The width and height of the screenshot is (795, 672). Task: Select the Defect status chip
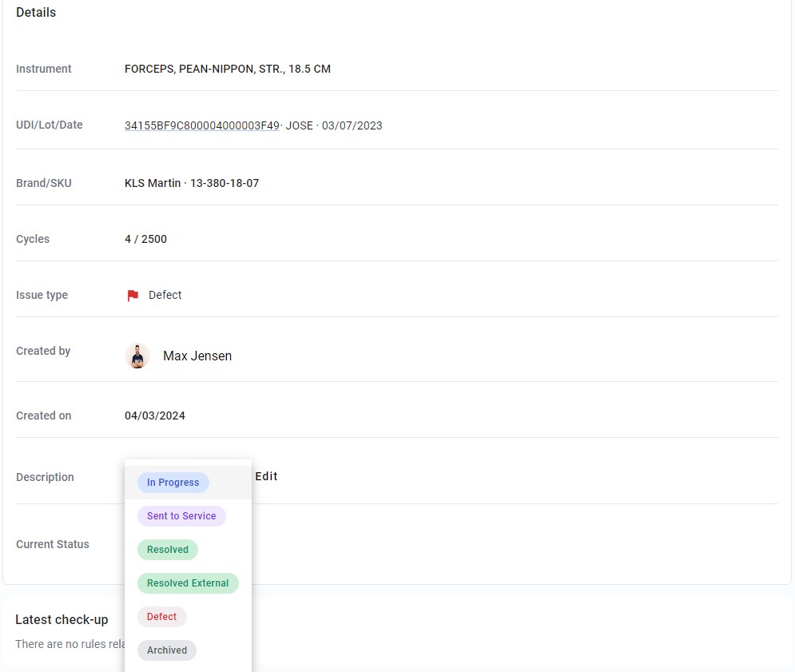161,616
